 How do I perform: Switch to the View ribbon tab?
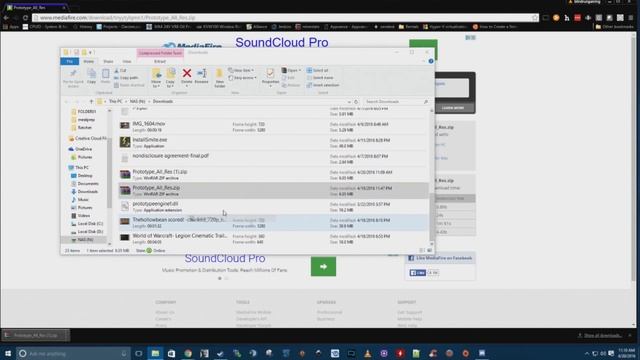pos(127,61)
